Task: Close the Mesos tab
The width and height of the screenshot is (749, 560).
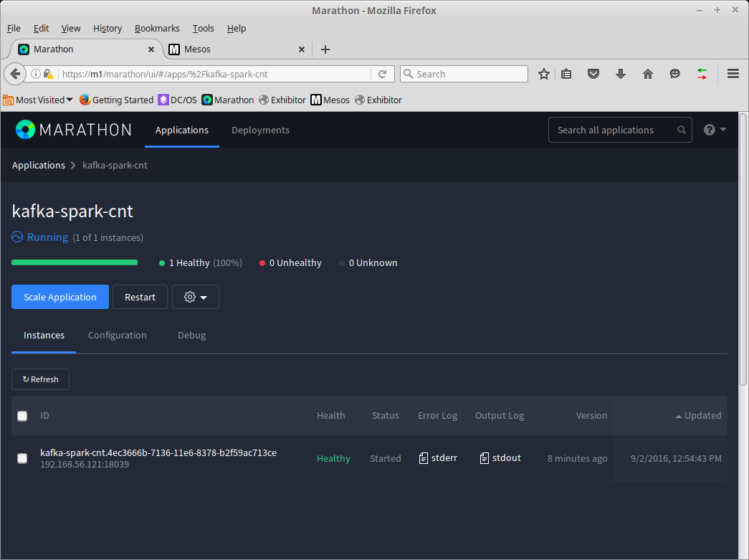Action: (x=302, y=49)
